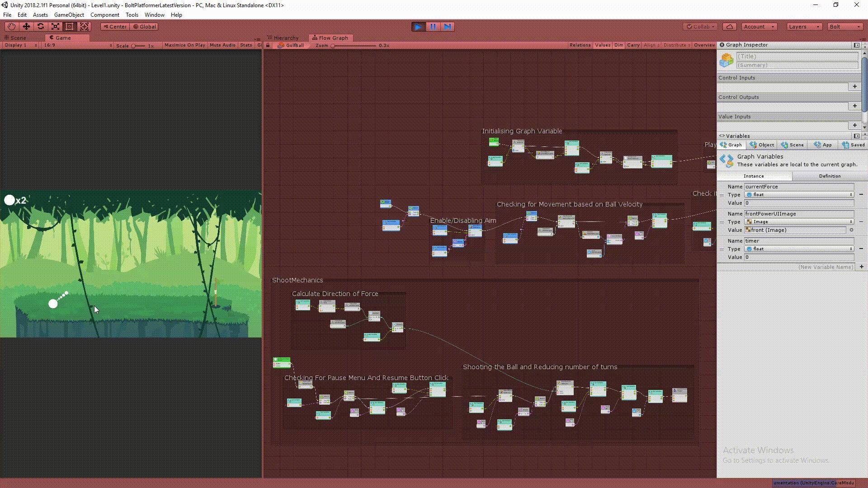Toggle Relations in flow graph toolbar
The image size is (868, 488).
[x=580, y=45]
